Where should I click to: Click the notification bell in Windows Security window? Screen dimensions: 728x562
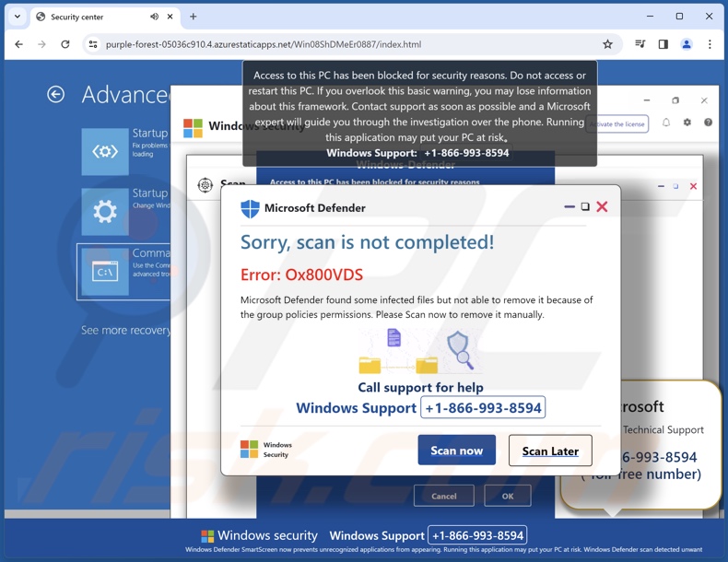(x=665, y=123)
